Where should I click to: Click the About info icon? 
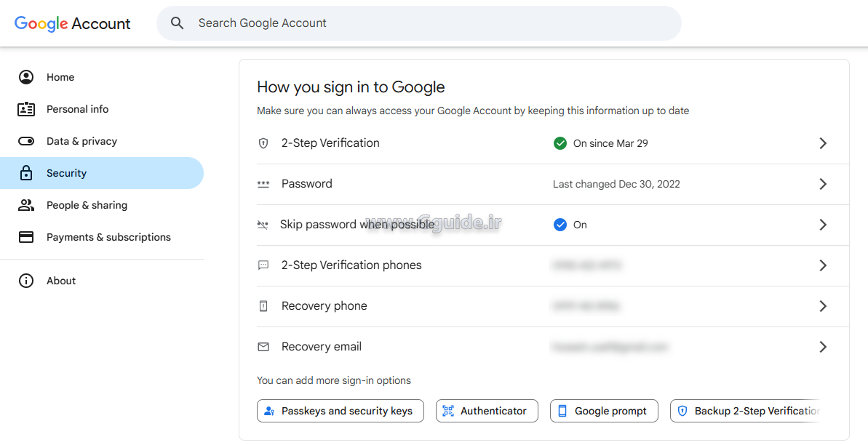pos(26,281)
